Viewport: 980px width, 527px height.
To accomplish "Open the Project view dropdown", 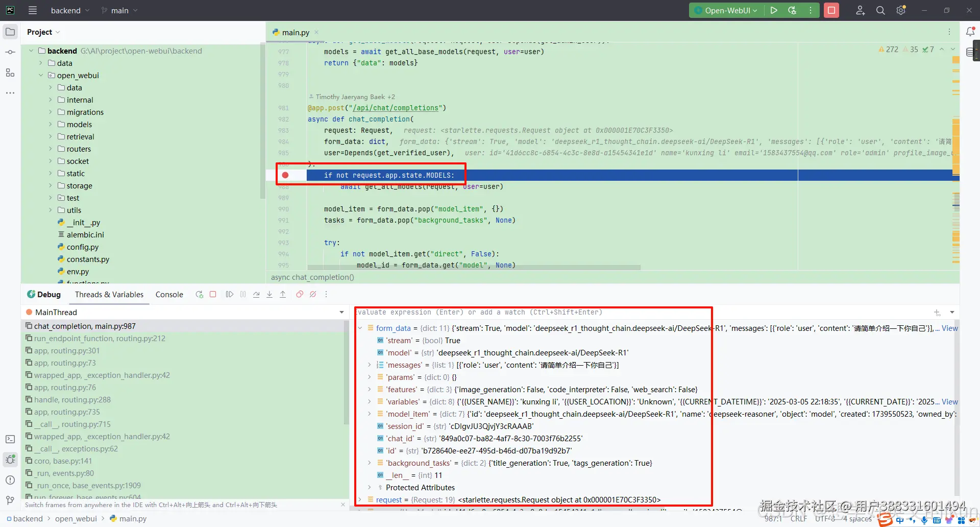I will (x=43, y=32).
